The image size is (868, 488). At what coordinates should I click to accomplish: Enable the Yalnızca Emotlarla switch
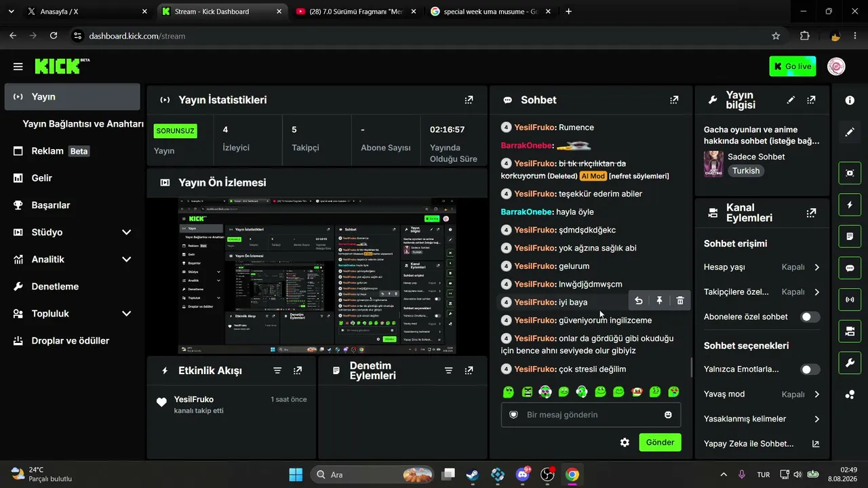(810, 369)
